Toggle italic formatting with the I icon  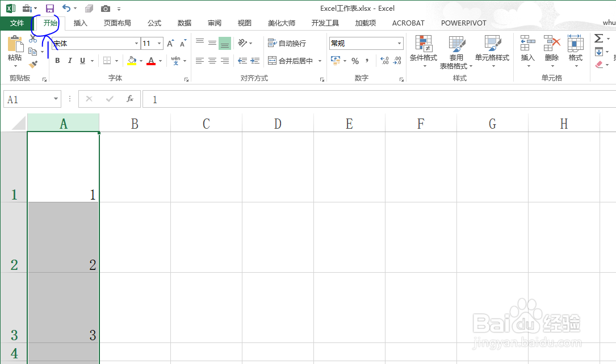click(x=69, y=60)
